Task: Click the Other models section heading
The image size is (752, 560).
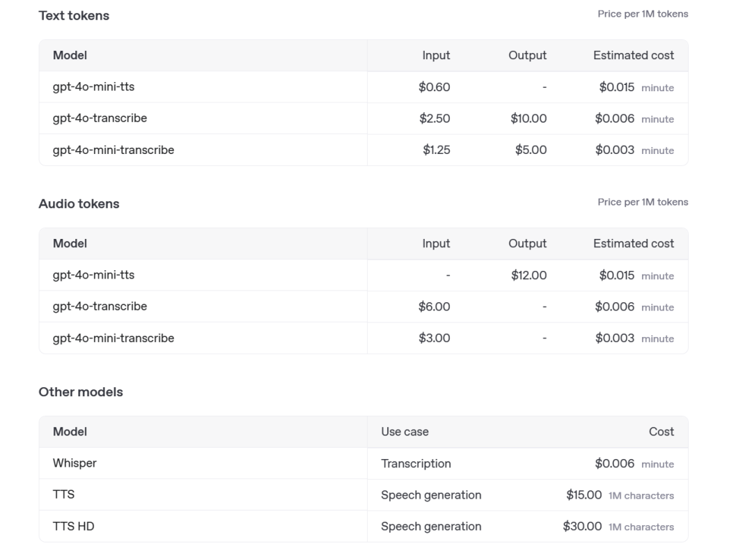Action: coord(81,391)
